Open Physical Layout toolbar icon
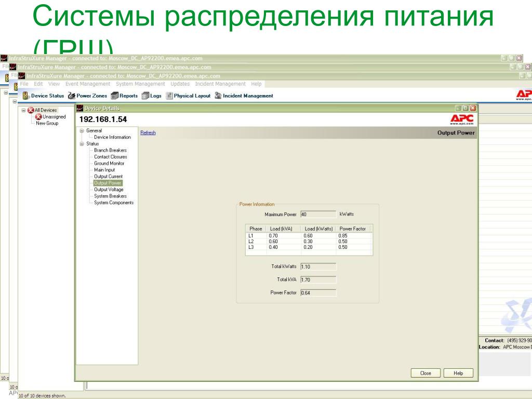Screen dimensions: 532x399 pos(169,96)
